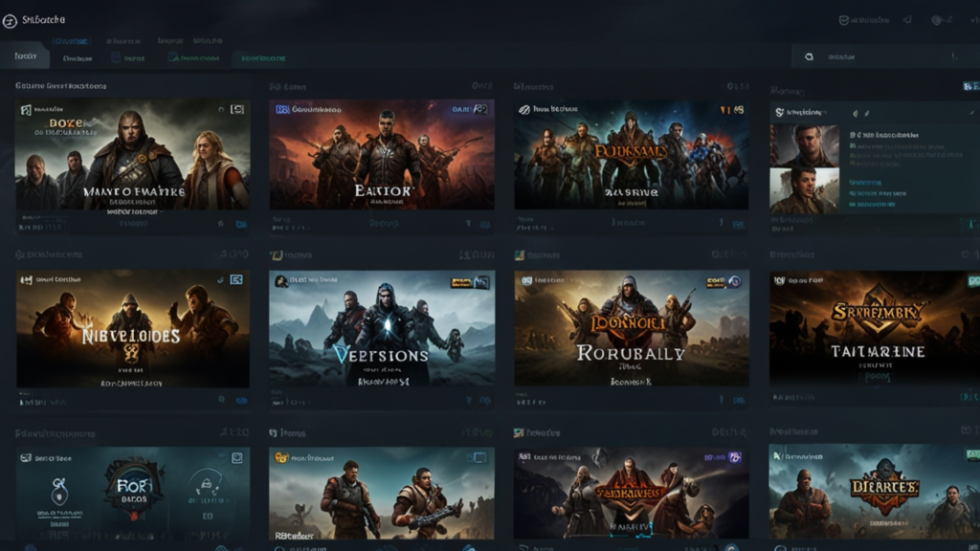Select the highlighted first tab under the logo

(25, 56)
